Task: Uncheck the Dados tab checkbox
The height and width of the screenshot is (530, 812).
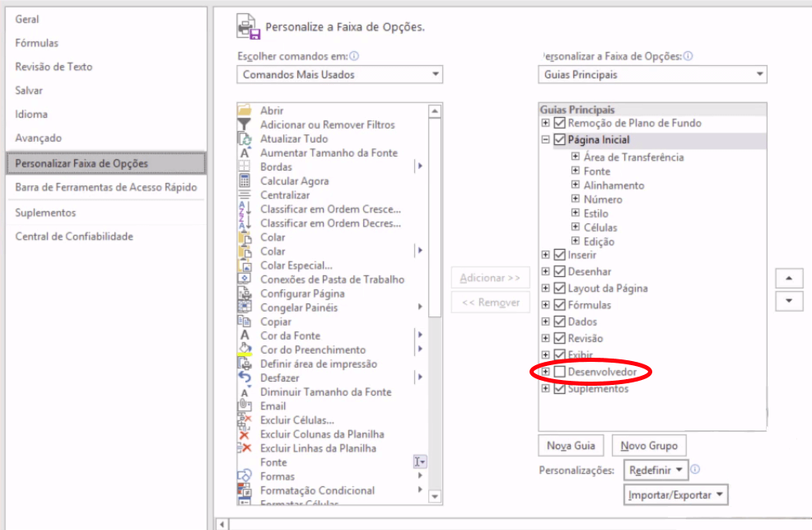Action: [x=559, y=321]
